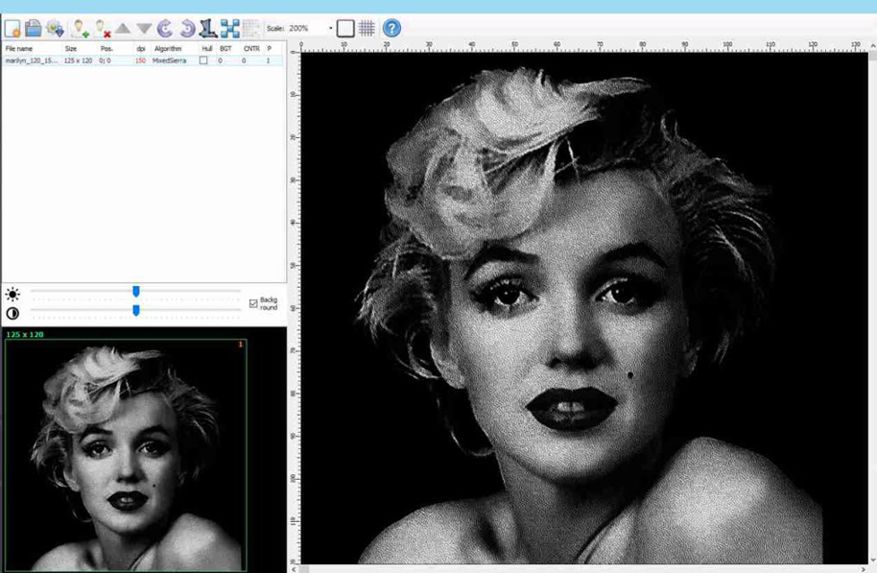
Task: Click the large dithered portrait canvas
Action: [584, 308]
